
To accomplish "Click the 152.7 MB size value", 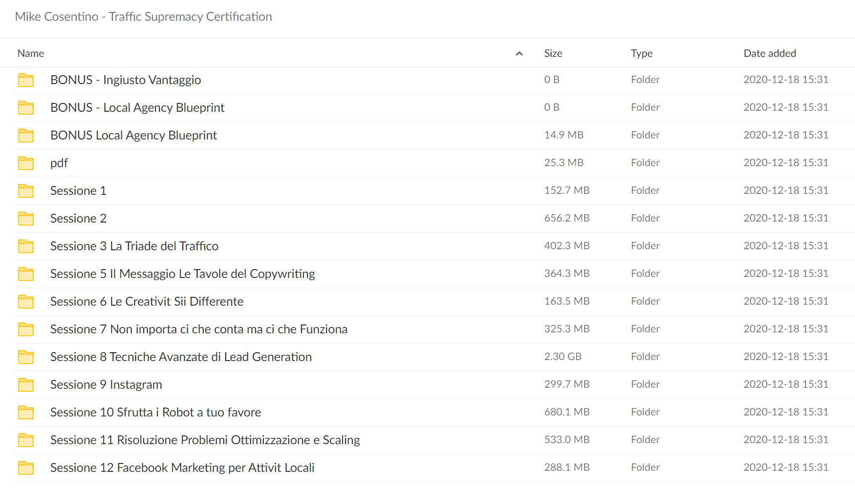I will 567,190.
